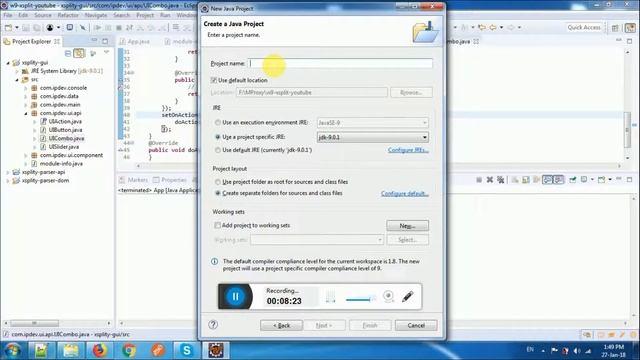
Task: Click the Save toolbar icon in Eclipse
Action: 26,28
